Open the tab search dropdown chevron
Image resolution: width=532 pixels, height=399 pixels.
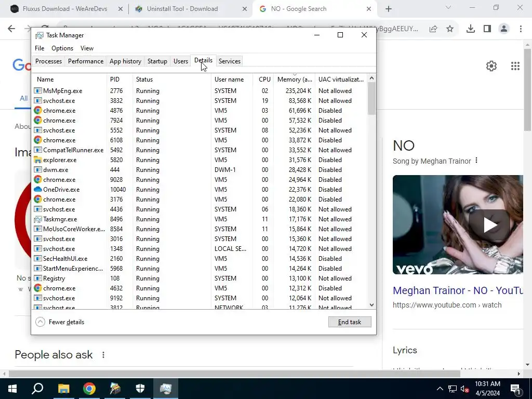pyautogui.click(x=448, y=7)
